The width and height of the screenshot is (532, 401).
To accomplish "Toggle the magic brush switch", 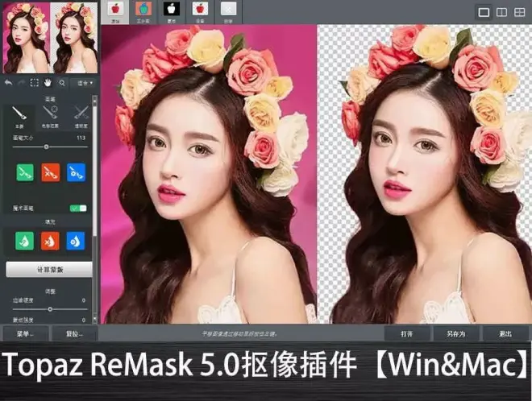I will [78, 208].
